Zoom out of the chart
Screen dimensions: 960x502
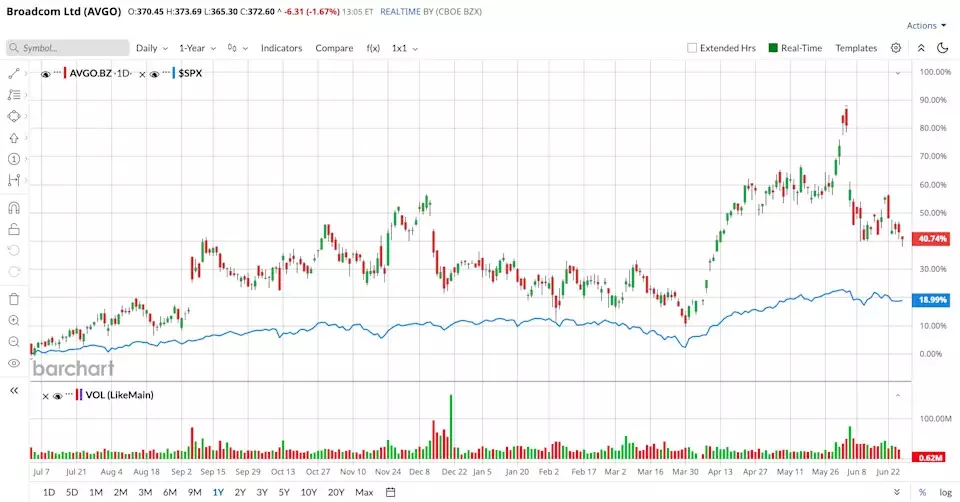pos(13,342)
